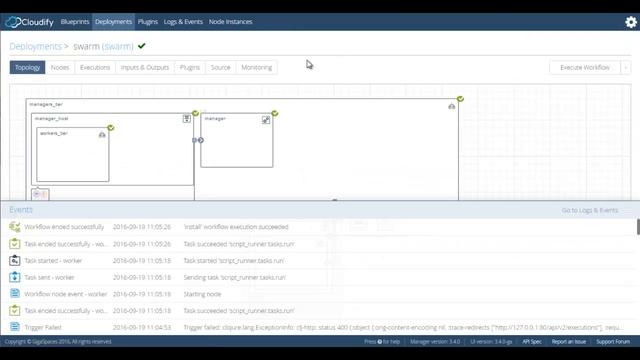Switch to the Nodes tab
640x360 pixels.
(60, 67)
